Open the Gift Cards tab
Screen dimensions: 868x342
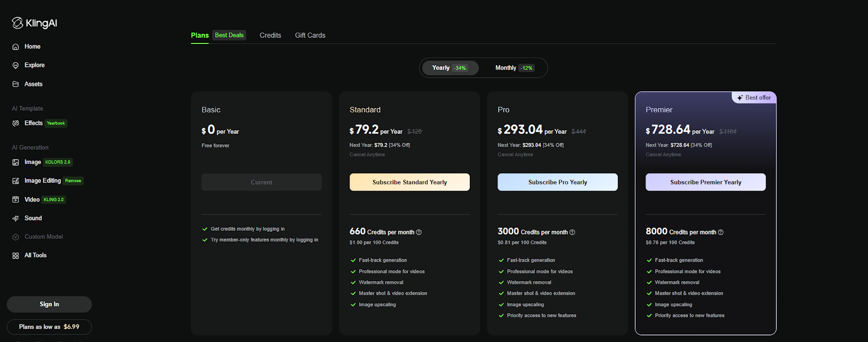310,35
